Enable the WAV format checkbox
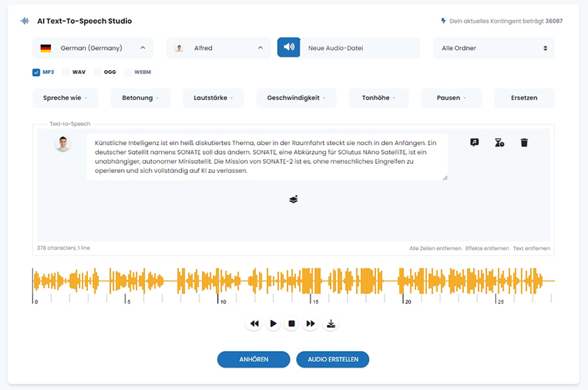Viewport: 588px width, 390px height. (66, 72)
